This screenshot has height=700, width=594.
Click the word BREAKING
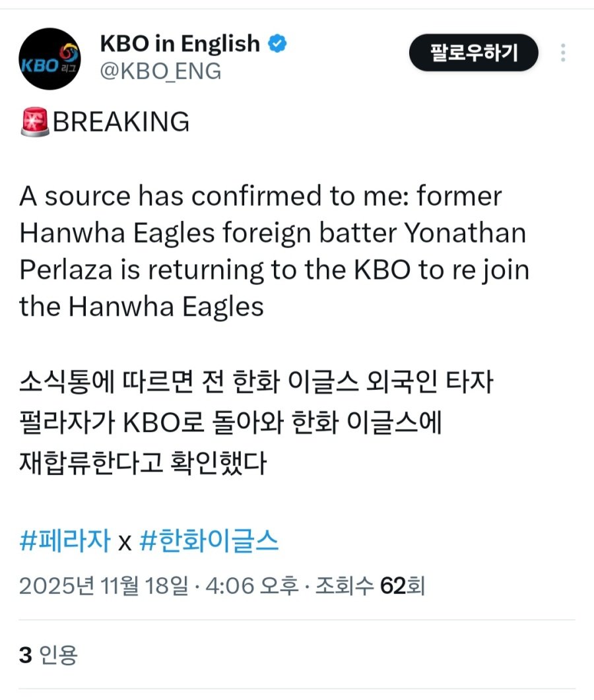(x=121, y=123)
